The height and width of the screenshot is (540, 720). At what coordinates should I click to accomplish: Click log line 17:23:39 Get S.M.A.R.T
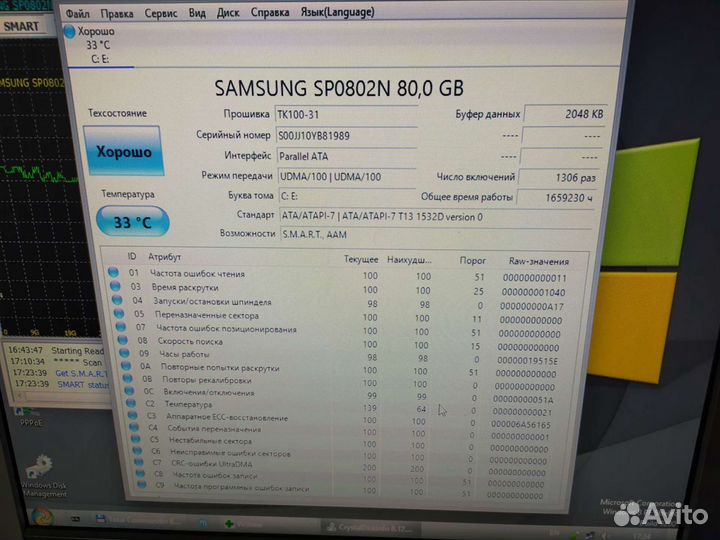coord(59,373)
